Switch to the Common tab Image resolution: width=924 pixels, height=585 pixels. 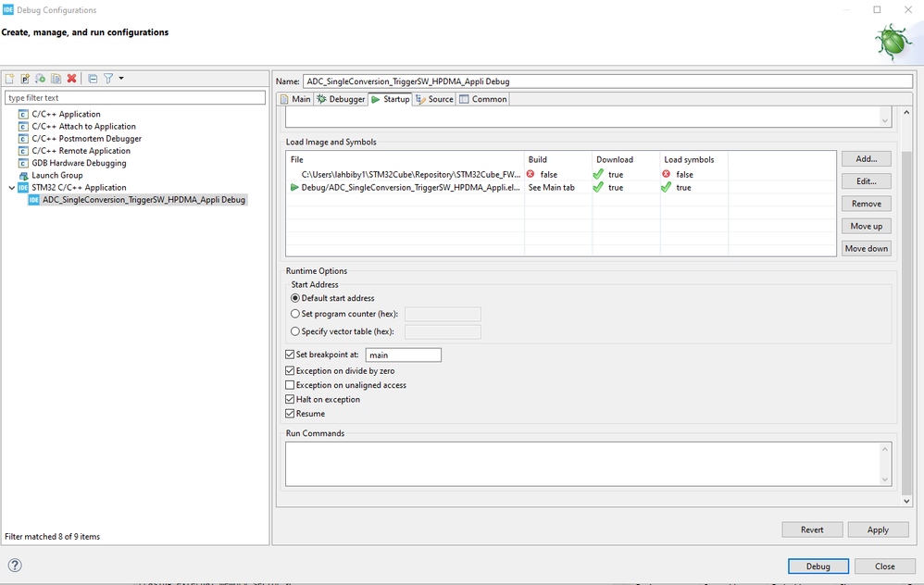point(483,99)
